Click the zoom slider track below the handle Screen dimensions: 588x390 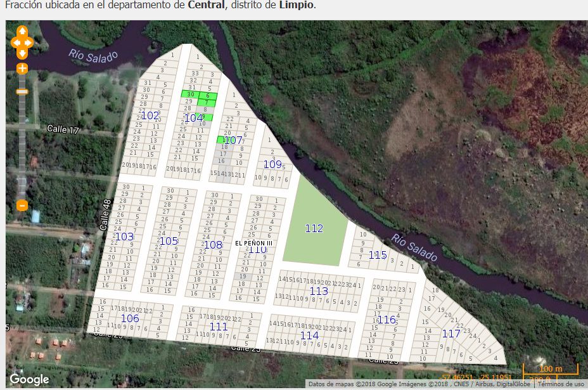[22, 146]
